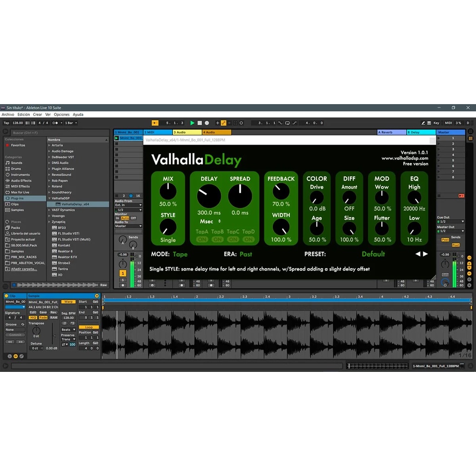Open the Opciones menu
Viewport: 476px width, 476px height.
coord(62,114)
